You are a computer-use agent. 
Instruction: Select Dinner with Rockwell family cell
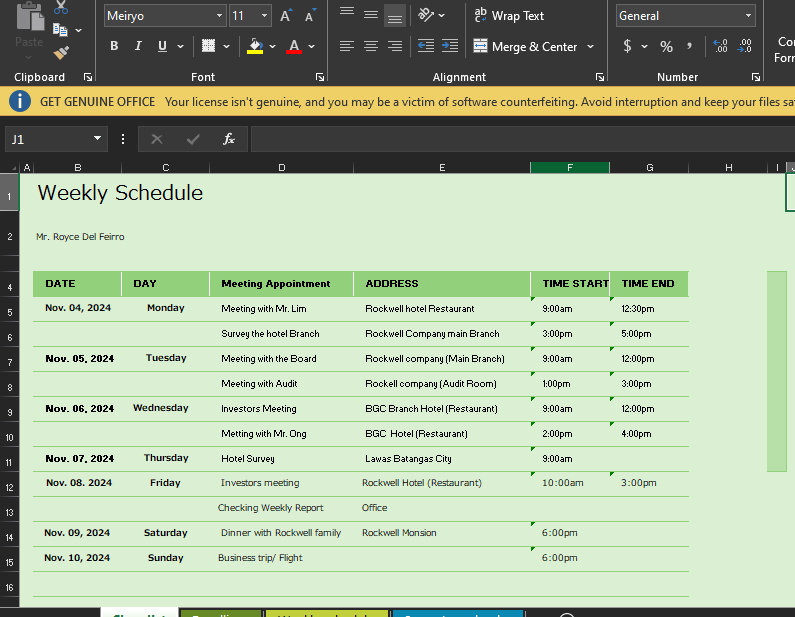pyautogui.click(x=281, y=533)
